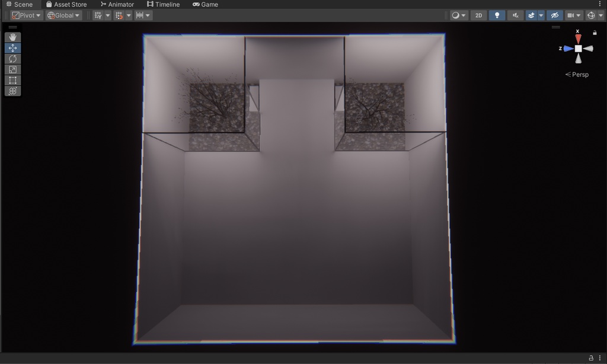Click the center cube of the orientation gizmo

578,49
